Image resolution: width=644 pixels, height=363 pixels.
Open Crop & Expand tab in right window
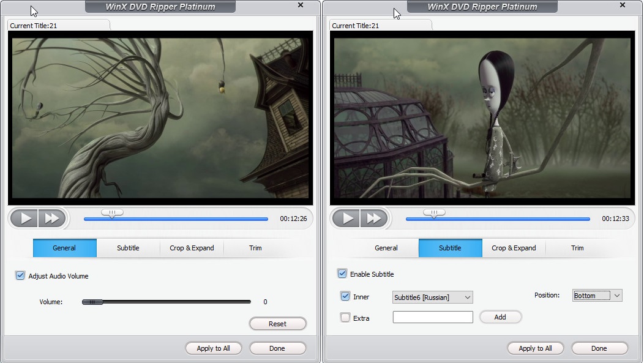point(514,248)
